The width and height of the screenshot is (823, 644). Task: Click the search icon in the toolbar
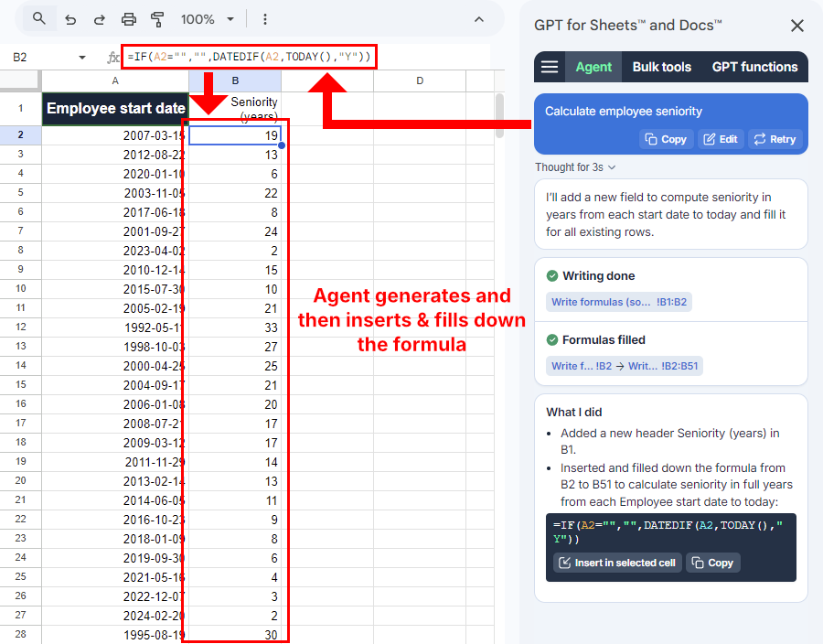point(37,18)
